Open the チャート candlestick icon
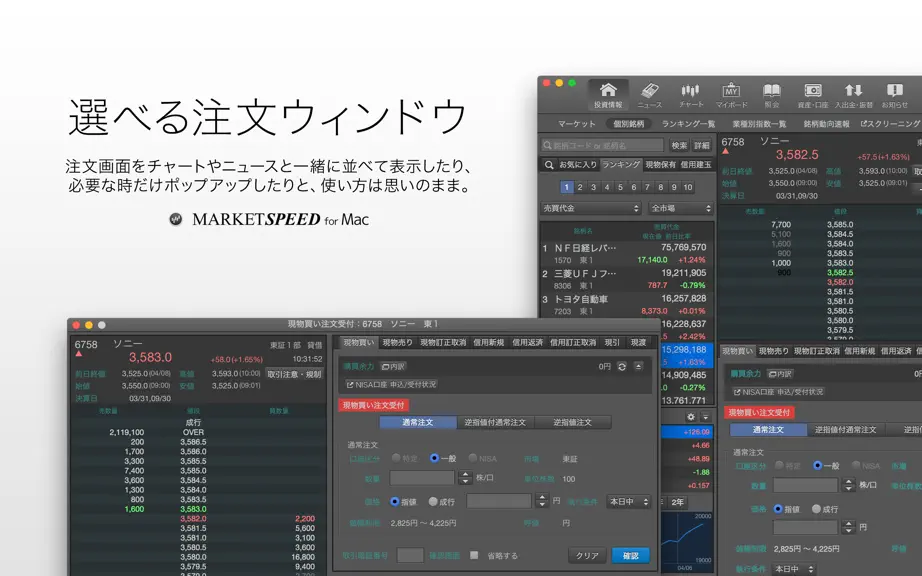This screenshot has height=576, width=922. pyautogui.click(x=691, y=95)
